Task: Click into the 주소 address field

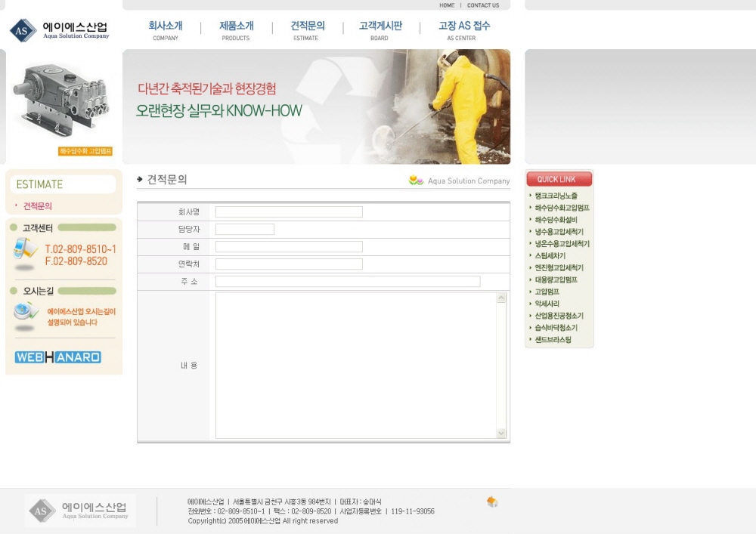Action: 348,282
